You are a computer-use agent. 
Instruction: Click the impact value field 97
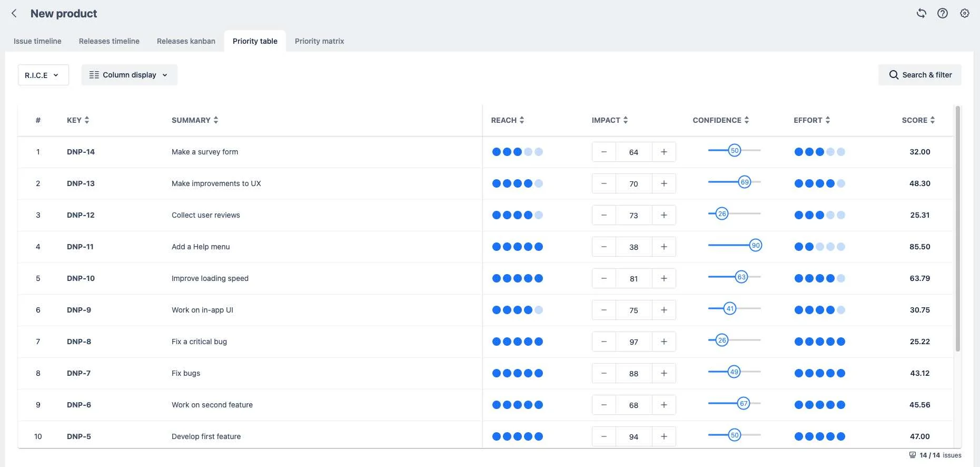tap(634, 342)
